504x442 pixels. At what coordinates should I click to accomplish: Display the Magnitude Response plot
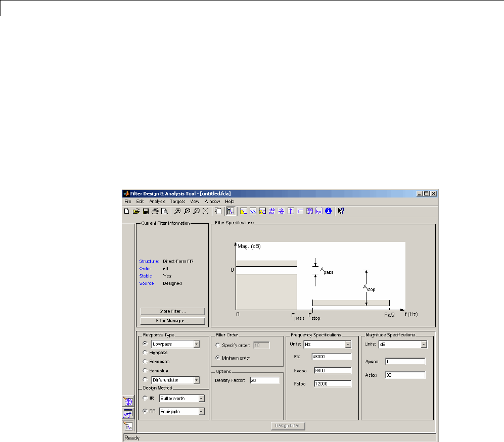(244, 211)
